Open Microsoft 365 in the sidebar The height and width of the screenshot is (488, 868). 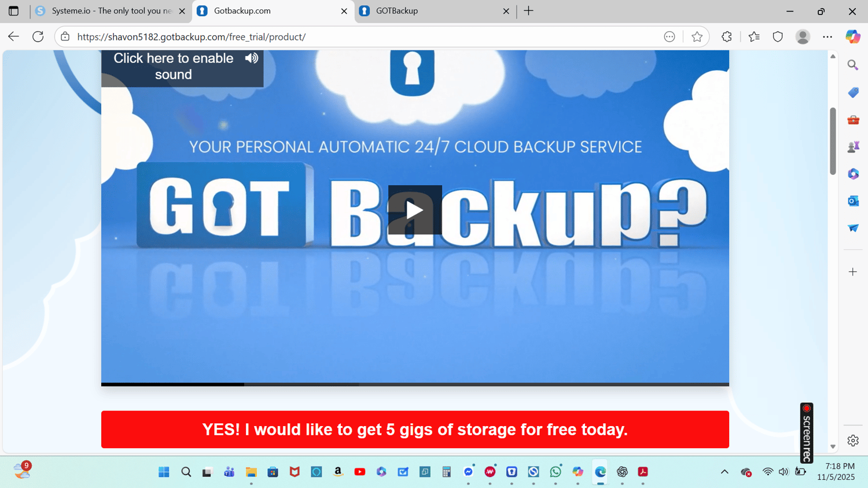tap(853, 174)
